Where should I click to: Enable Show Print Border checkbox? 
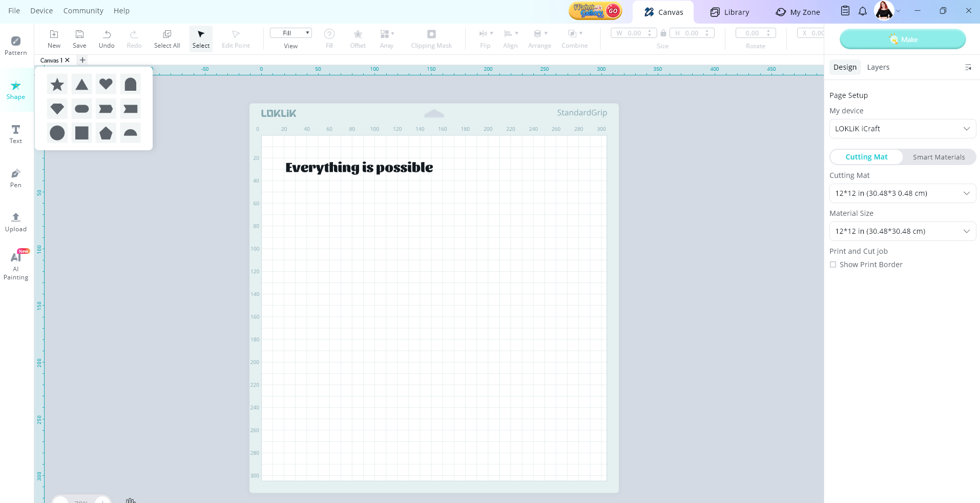(x=833, y=265)
